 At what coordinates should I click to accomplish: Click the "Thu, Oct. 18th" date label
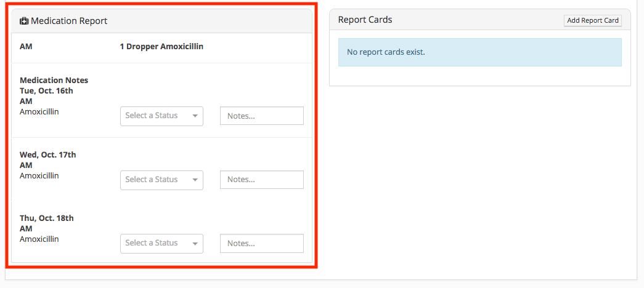tap(47, 218)
